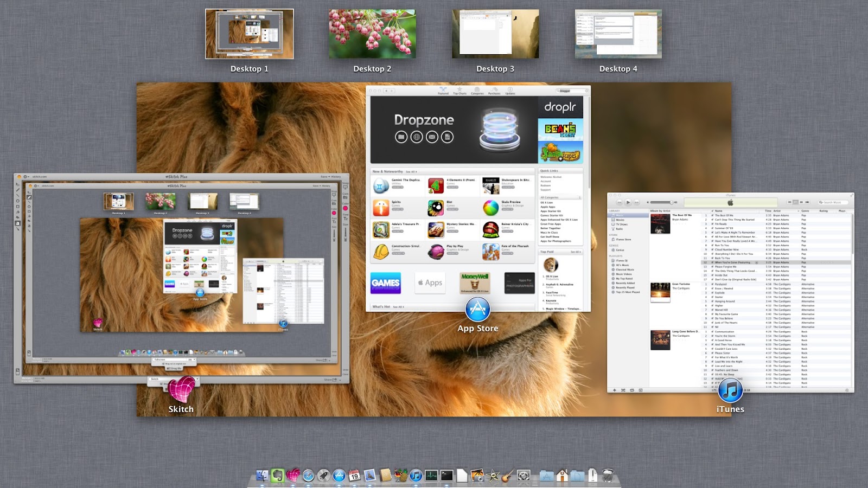Open the All Categories dropdown in Quick Links
Screen dimensions: 868x488
click(559, 197)
